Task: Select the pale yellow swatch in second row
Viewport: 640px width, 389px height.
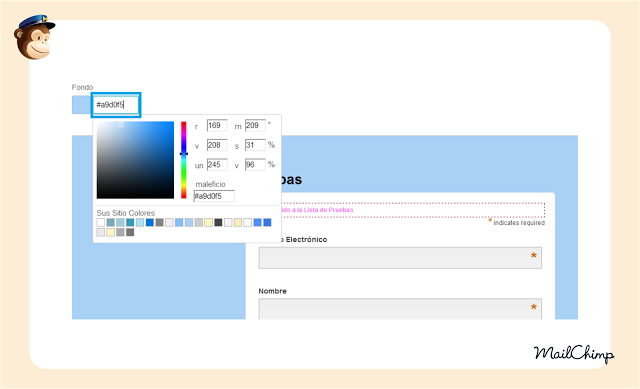Action: 110,232
